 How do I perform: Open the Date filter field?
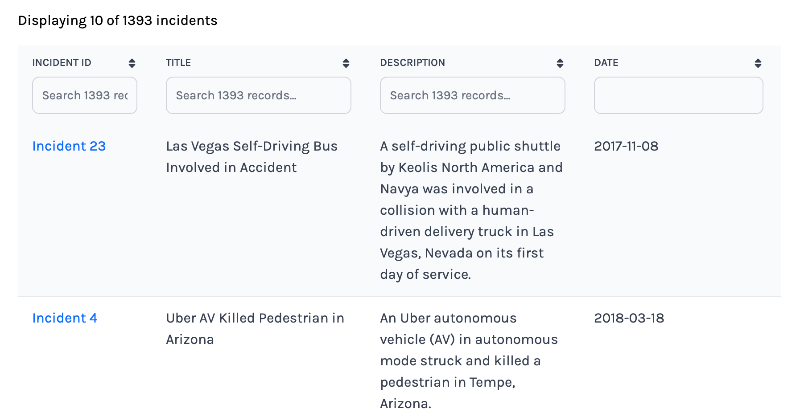coord(678,96)
